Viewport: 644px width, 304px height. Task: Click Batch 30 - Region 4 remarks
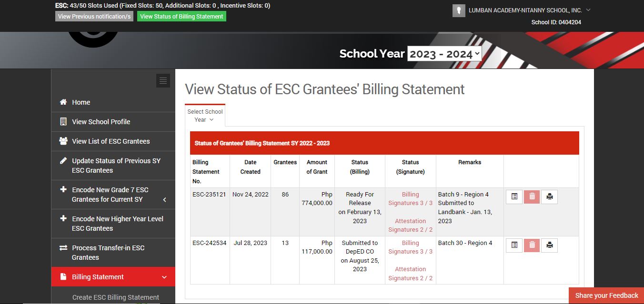(x=465, y=243)
